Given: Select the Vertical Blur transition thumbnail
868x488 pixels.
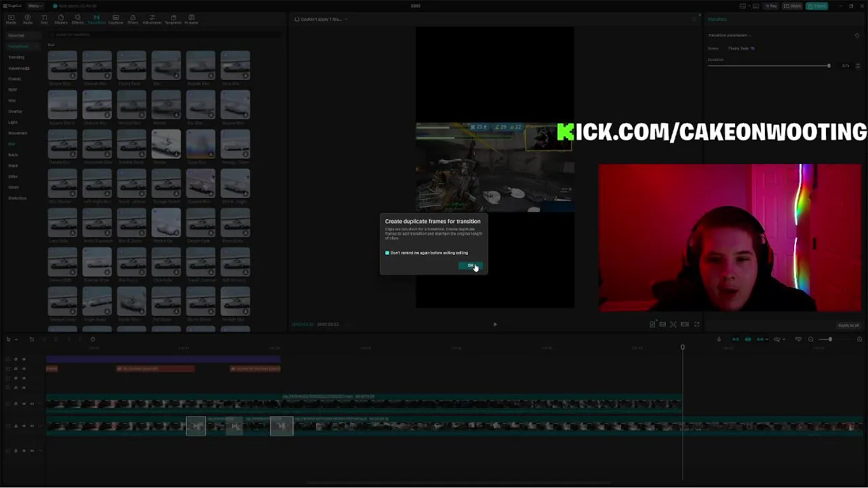Looking at the screenshot, I should (132, 104).
